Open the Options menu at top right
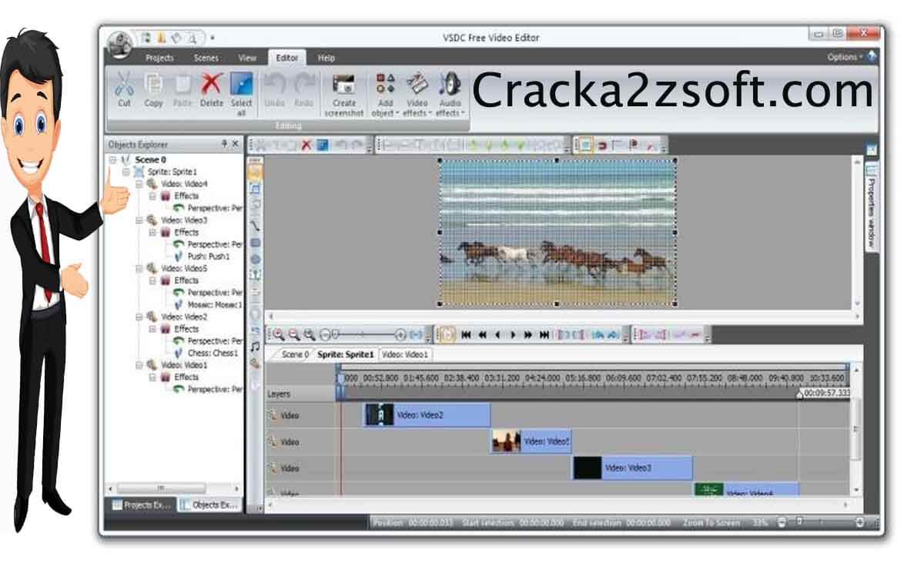Screen dimensions: 924x570 [x=845, y=57]
